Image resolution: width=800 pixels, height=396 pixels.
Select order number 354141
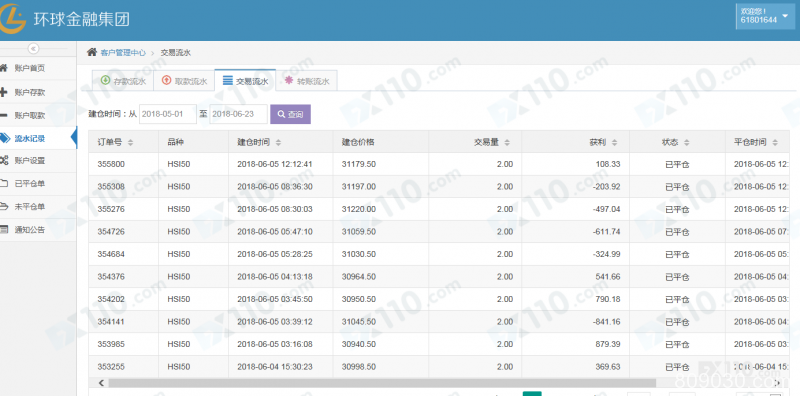111,322
